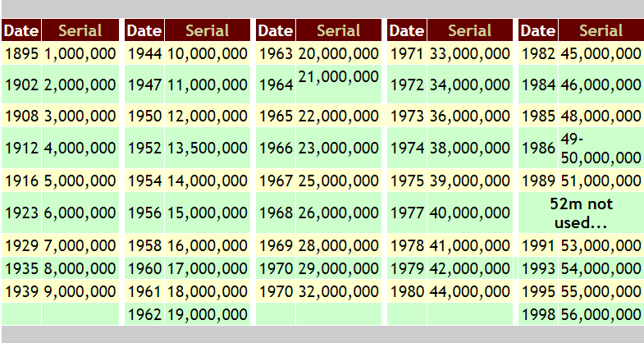Click the 33,000,000 serial number
The width and height of the screenshot is (644, 343).
point(470,53)
